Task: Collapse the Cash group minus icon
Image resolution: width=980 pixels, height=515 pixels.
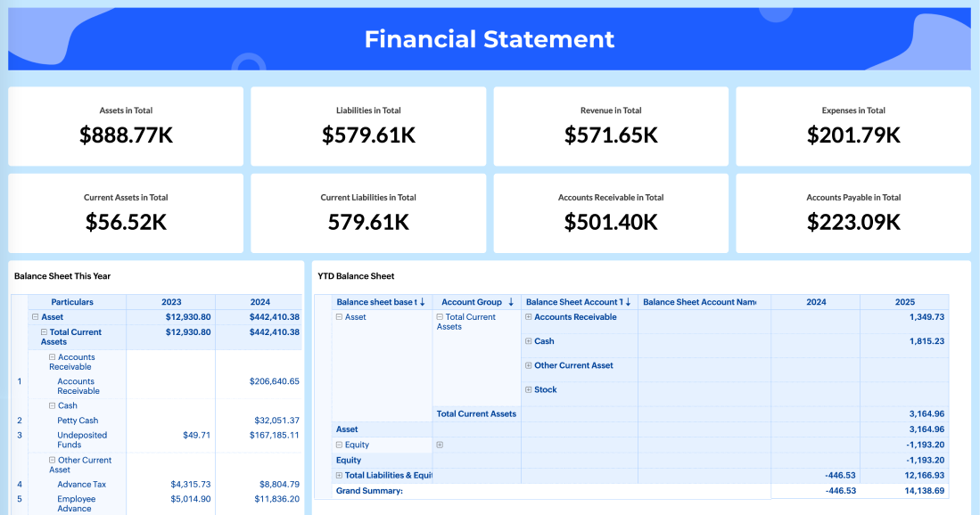Action: (x=53, y=405)
